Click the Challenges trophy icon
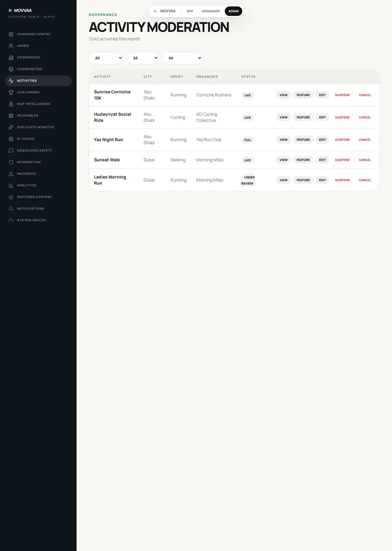 click(11, 92)
